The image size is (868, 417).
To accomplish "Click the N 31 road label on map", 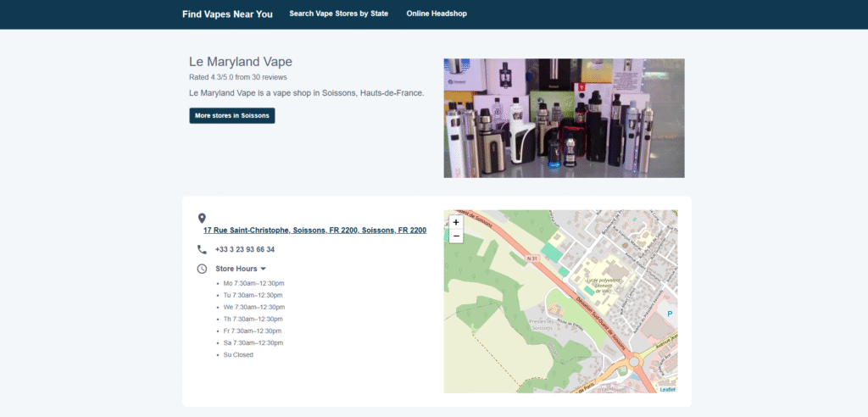I will (x=532, y=258).
